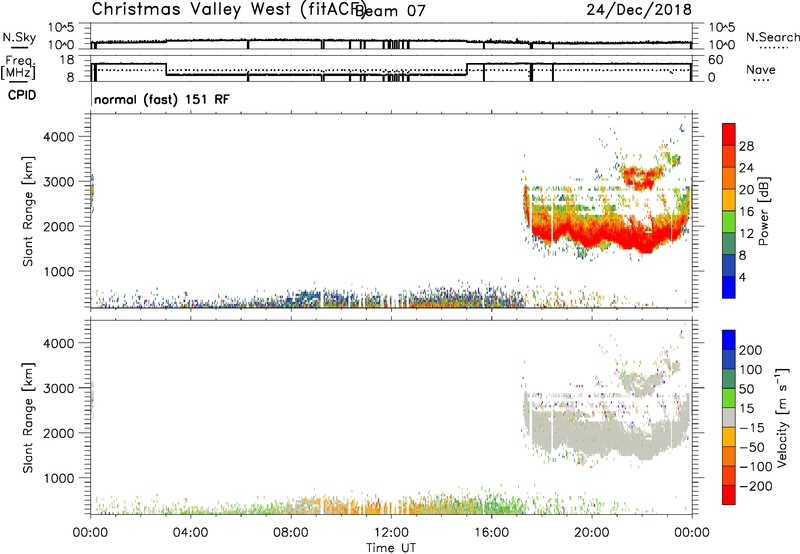Click the 'Freq. [MHz]' label

[19, 67]
